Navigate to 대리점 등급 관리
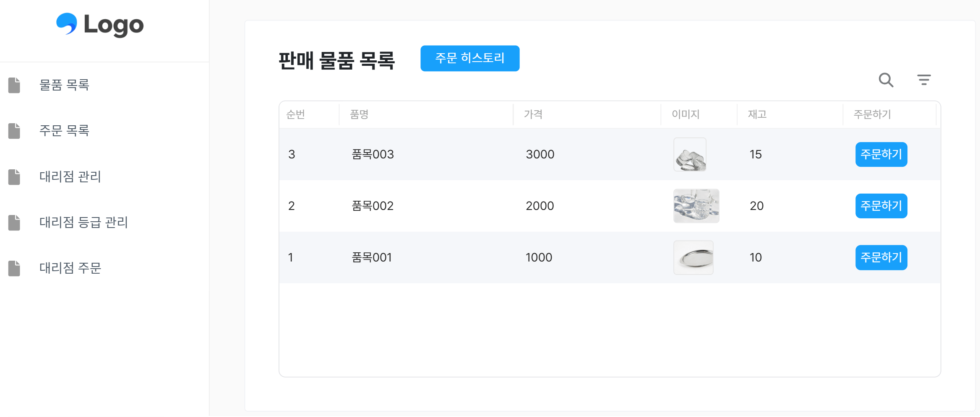 pos(83,223)
